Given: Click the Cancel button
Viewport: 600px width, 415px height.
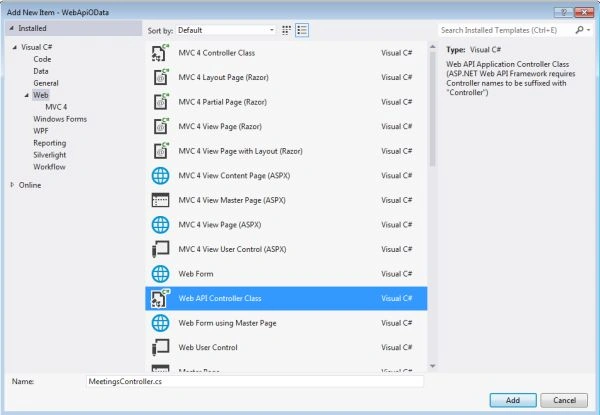Looking at the screenshot, I should pyautogui.click(x=564, y=400).
